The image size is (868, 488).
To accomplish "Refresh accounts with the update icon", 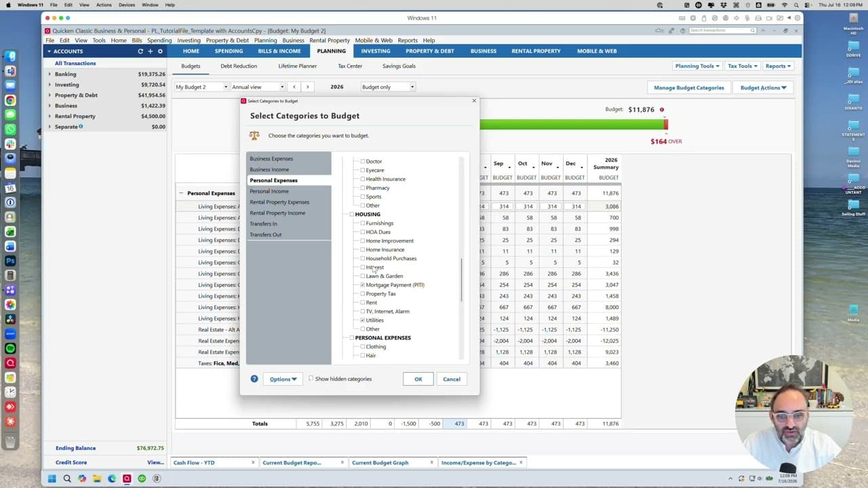I will tap(140, 52).
